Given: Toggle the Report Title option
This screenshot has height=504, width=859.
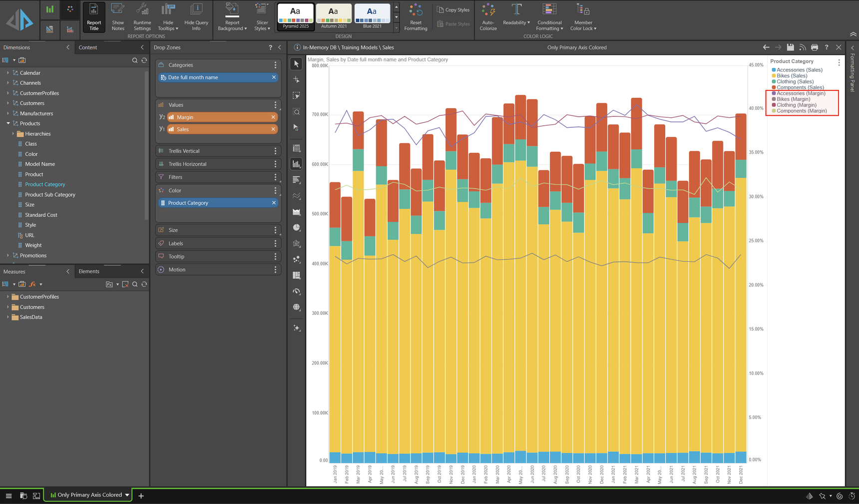Looking at the screenshot, I should (x=93, y=16).
